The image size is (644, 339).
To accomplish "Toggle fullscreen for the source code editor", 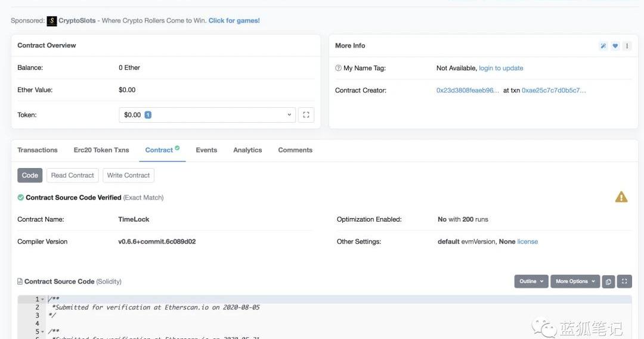I will pyautogui.click(x=624, y=282).
